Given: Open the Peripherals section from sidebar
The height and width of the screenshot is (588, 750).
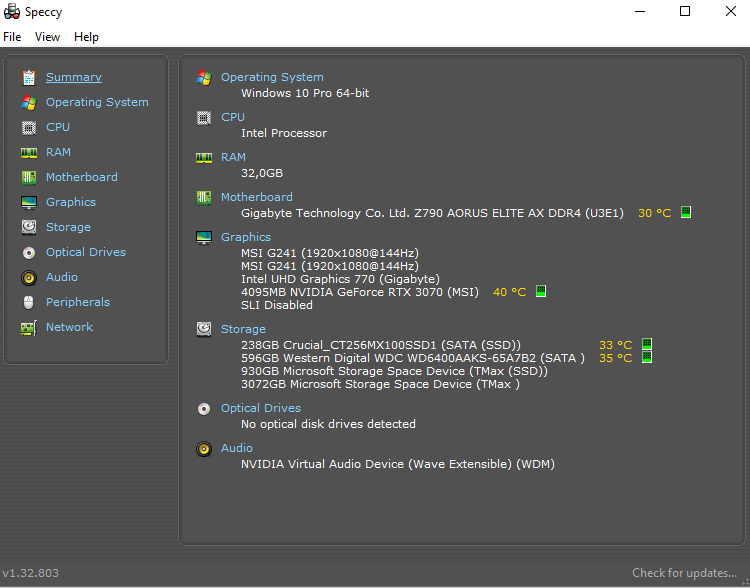Looking at the screenshot, I should (78, 302).
